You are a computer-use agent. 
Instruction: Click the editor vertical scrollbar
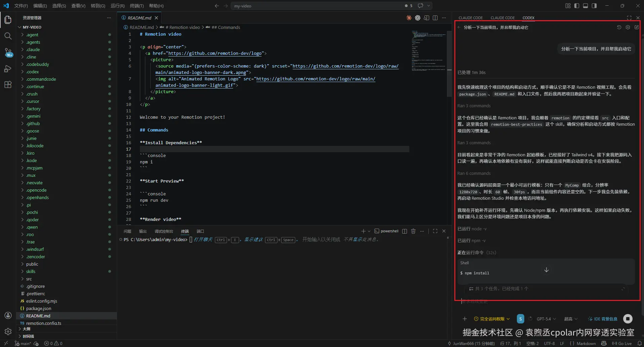point(449,64)
